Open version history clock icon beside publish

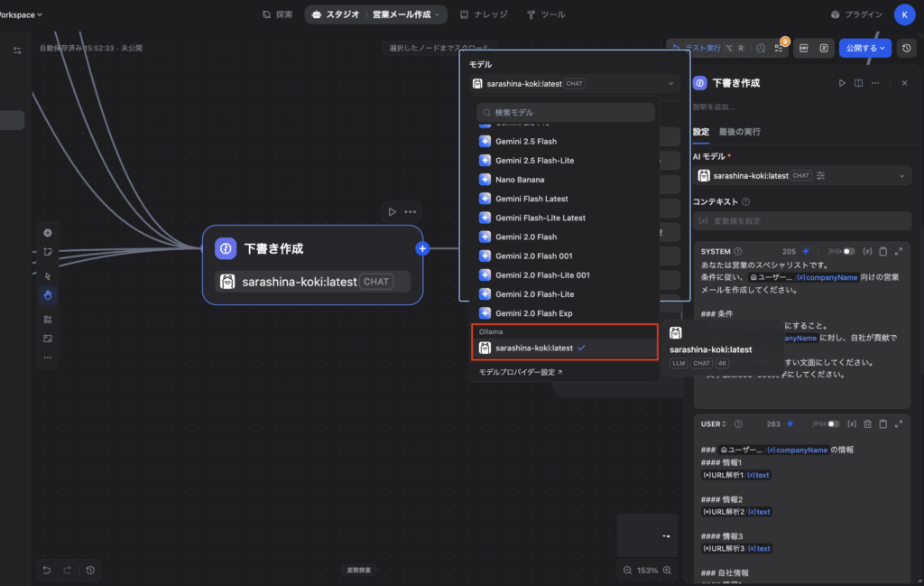coord(907,48)
